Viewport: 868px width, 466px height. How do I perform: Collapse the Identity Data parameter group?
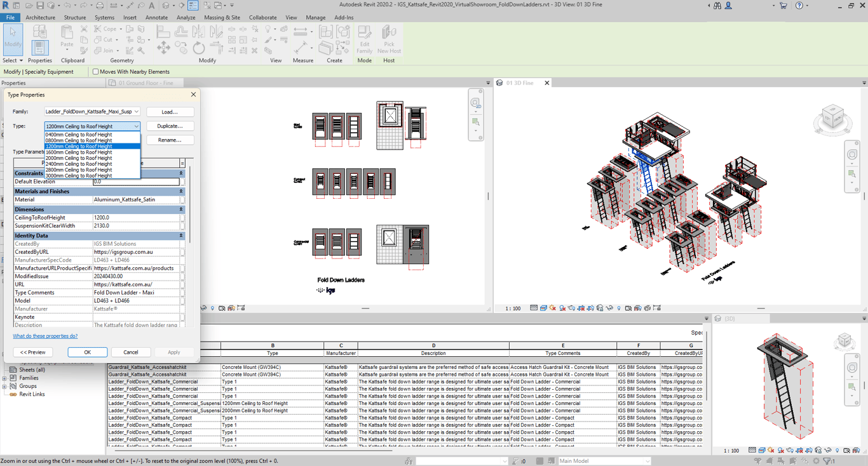(181, 236)
